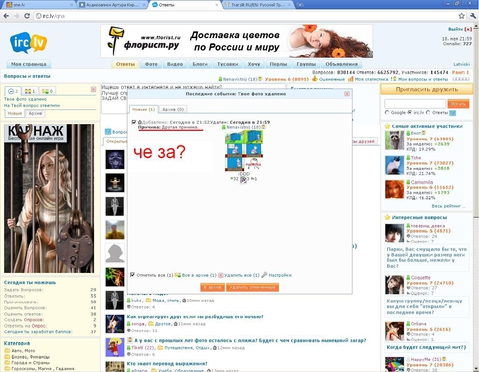Bookmark page with the star icon
Screen dimensions: 479x372
461,16
